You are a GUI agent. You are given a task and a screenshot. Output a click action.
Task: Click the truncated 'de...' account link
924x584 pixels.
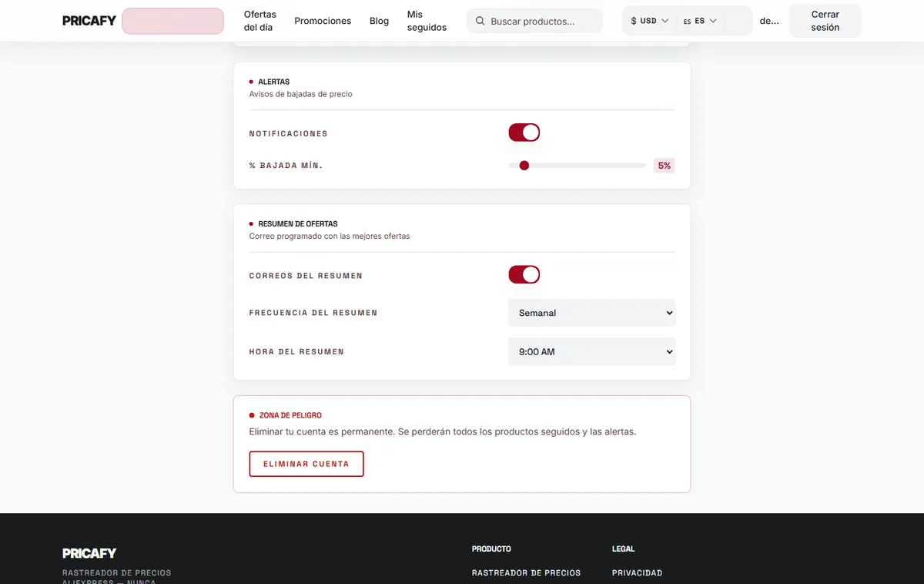pyautogui.click(x=769, y=21)
